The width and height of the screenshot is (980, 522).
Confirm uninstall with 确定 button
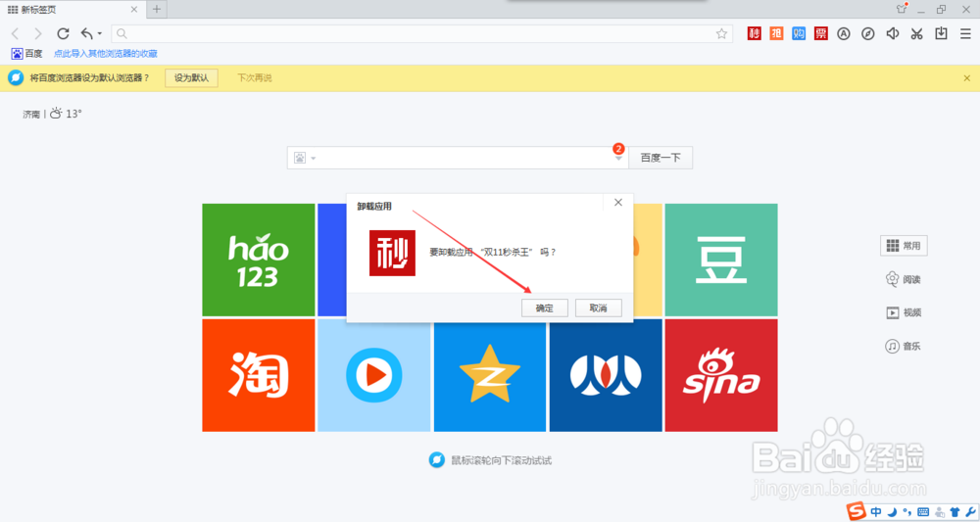pyautogui.click(x=544, y=308)
